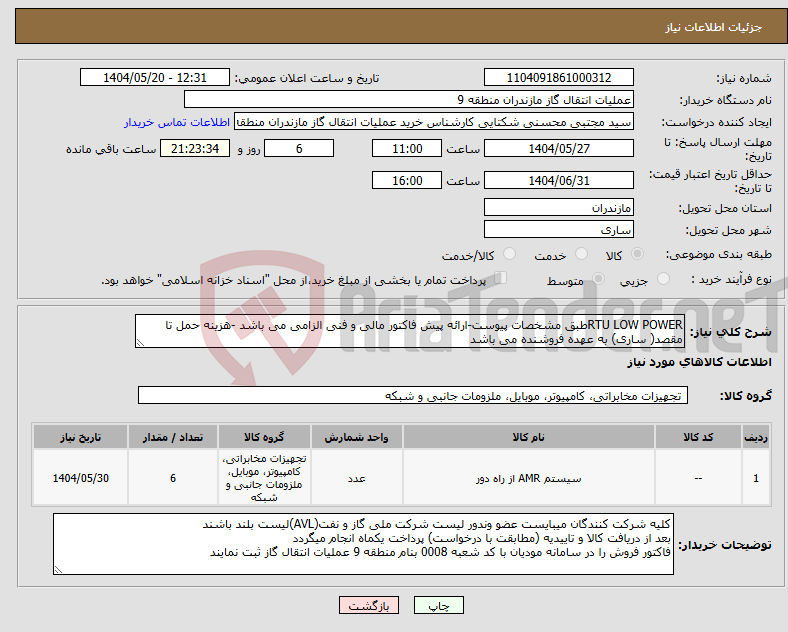This screenshot has height=632, width=788.
Task: Click the remaining time field 21:23:34
Action: [x=195, y=148]
